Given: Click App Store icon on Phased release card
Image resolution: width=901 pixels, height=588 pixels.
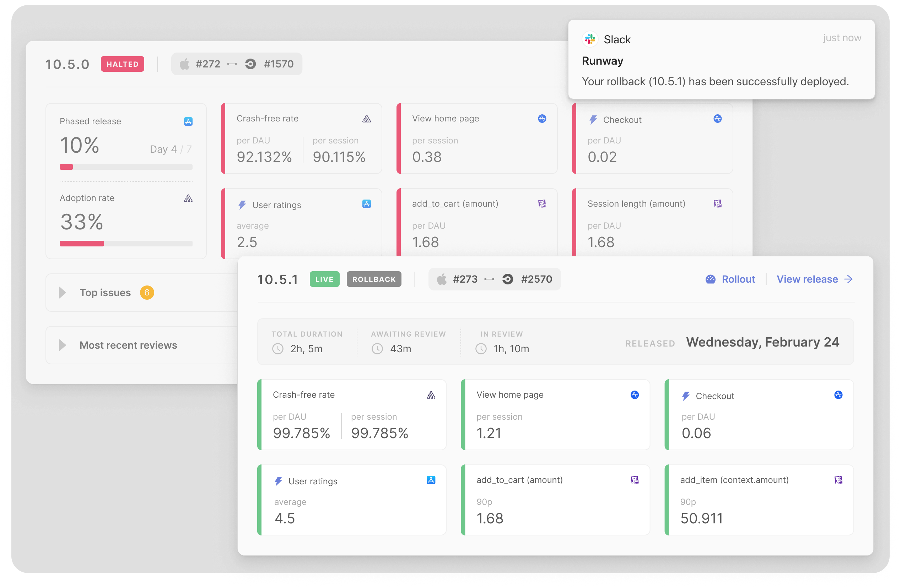Looking at the screenshot, I should tap(188, 121).
